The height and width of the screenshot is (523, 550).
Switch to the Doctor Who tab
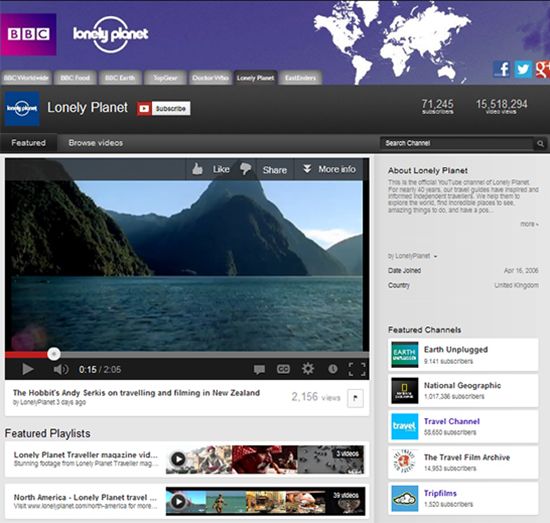coord(210,78)
